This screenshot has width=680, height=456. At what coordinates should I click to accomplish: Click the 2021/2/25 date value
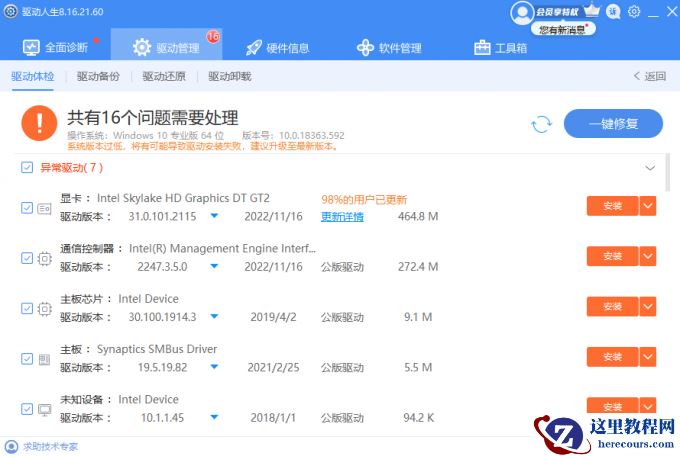(273, 367)
